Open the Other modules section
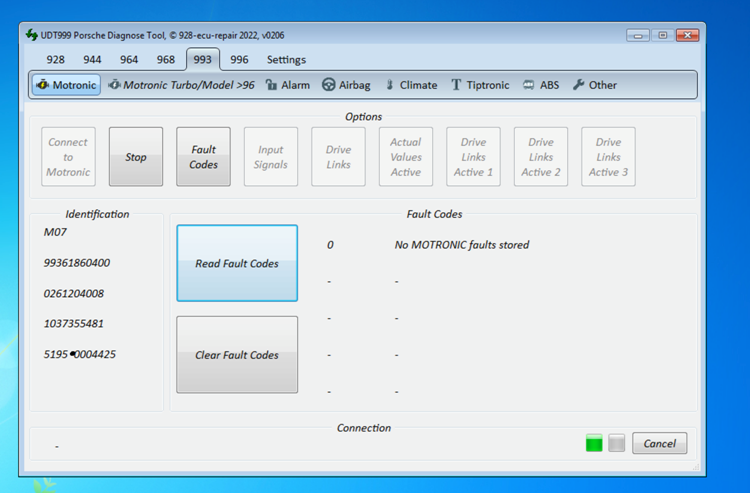750x493 pixels. (594, 85)
